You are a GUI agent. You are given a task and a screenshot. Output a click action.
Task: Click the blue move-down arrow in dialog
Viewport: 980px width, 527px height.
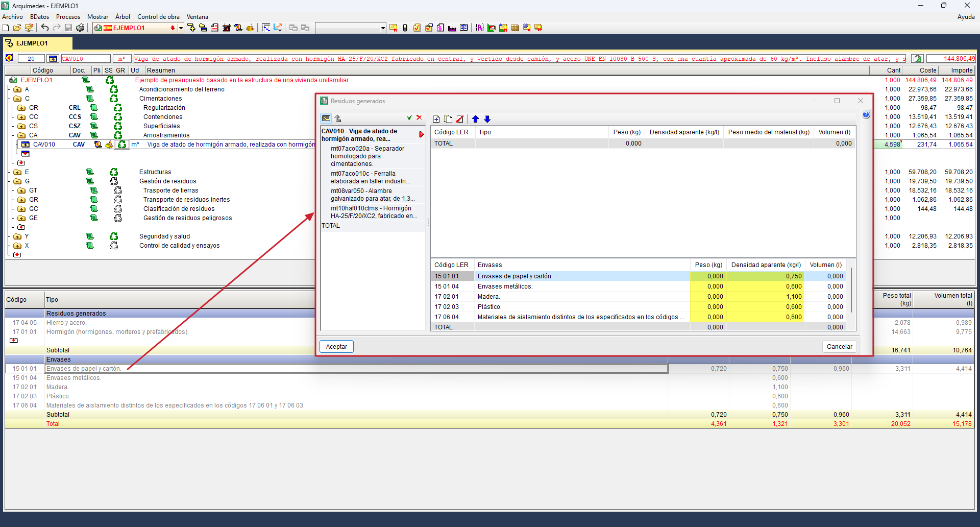click(x=487, y=119)
